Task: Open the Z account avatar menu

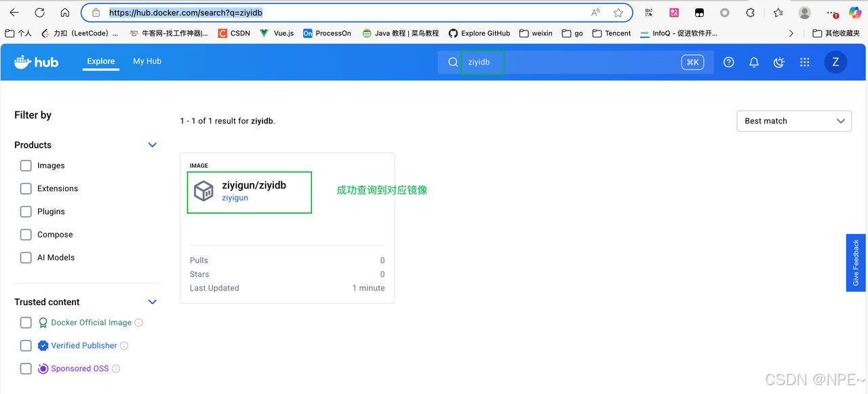Action: click(835, 62)
